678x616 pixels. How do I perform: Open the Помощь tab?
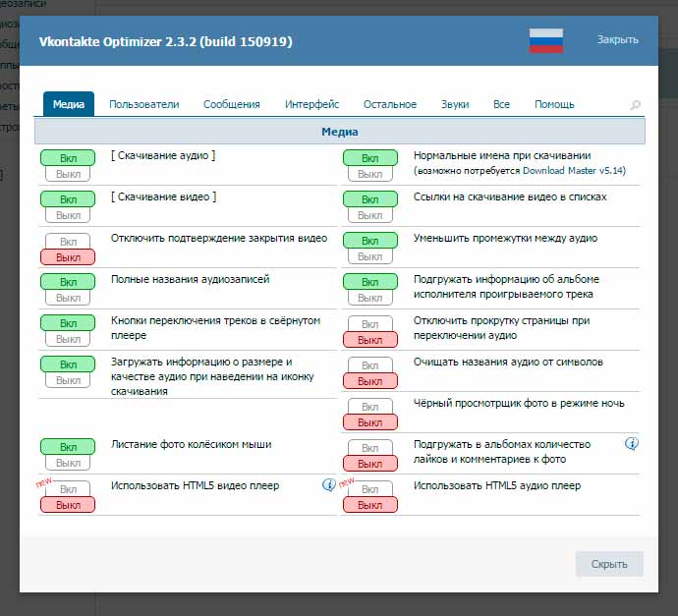click(x=554, y=104)
